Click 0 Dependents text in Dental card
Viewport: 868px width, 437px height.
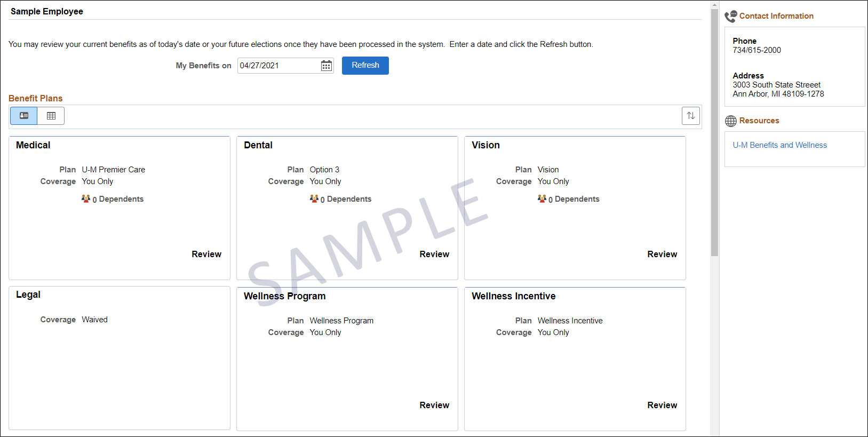[346, 199]
